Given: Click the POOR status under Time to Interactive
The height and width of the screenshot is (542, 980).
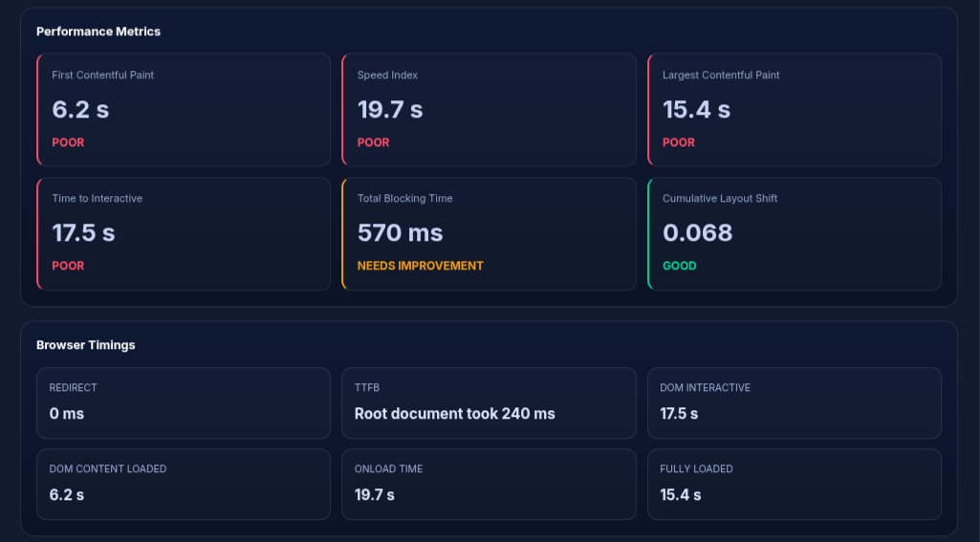Looking at the screenshot, I should coord(68,266).
